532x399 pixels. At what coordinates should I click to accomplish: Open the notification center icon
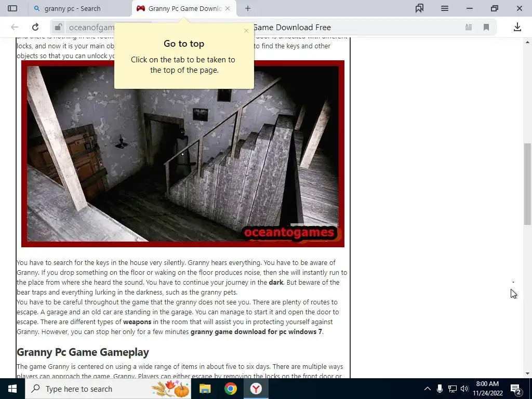click(516, 389)
